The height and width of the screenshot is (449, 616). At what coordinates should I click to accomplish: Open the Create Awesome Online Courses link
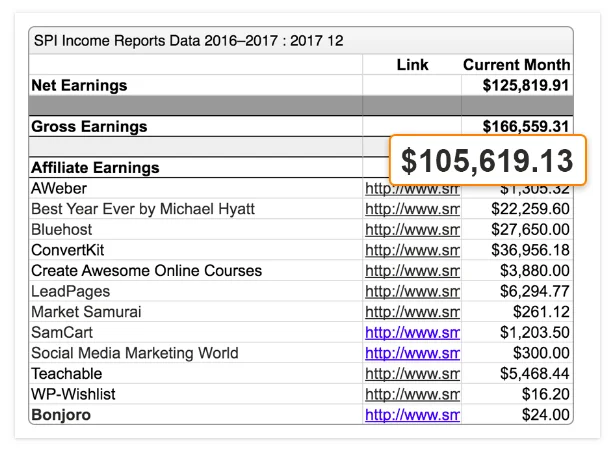tap(412, 271)
